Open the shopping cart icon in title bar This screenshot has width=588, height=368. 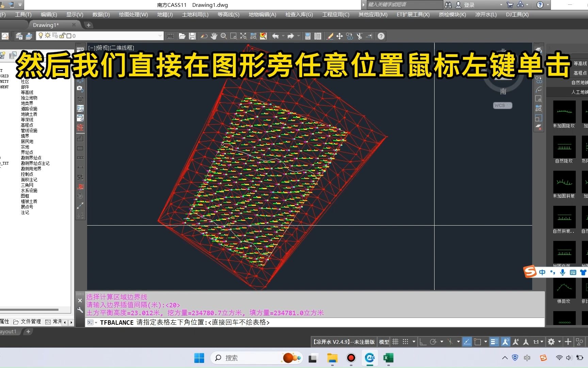click(x=510, y=5)
